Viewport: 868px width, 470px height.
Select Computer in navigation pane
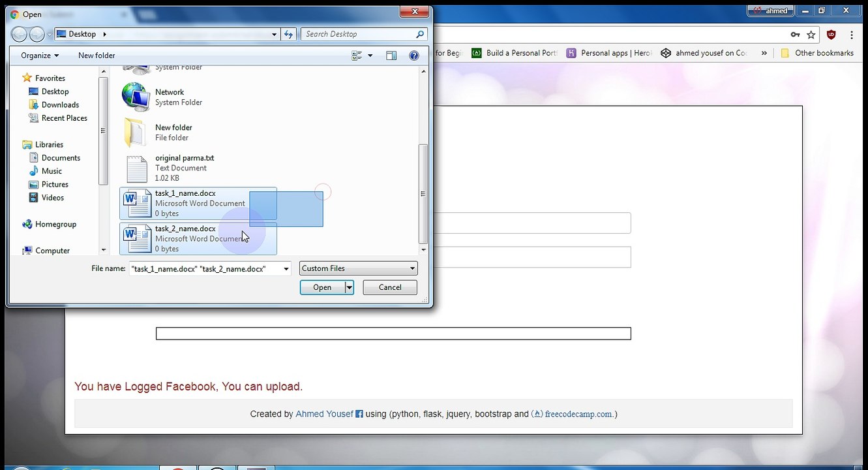52,251
